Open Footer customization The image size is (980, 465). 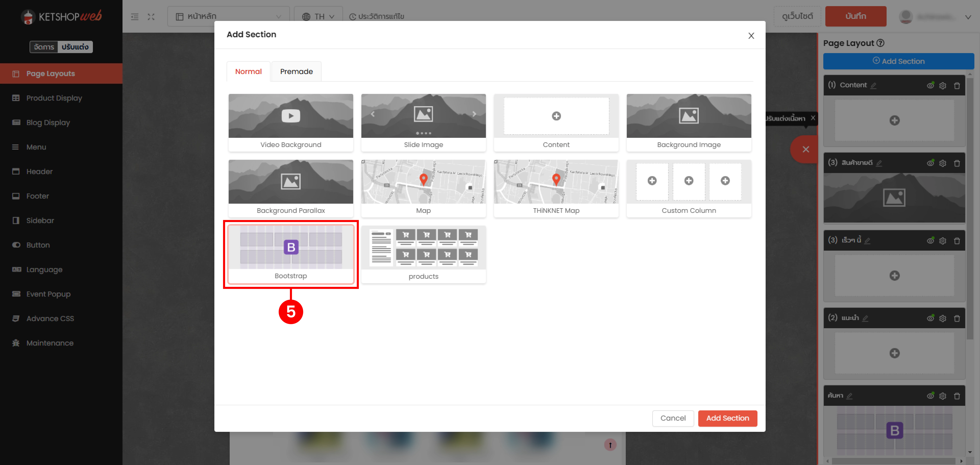(61, 196)
